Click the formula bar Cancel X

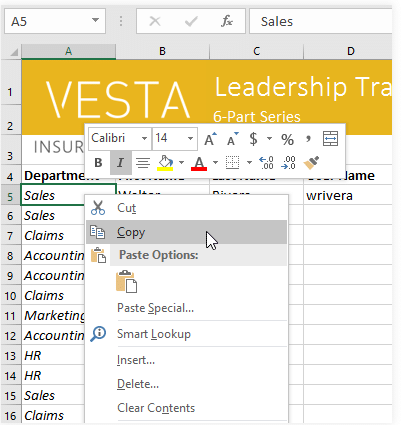point(155,21)
